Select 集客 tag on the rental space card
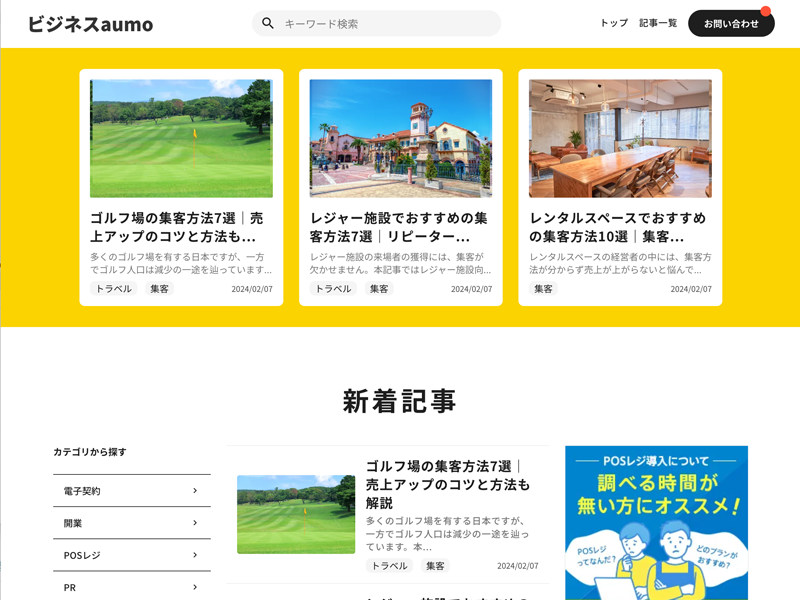 click(x=543, y=289)
